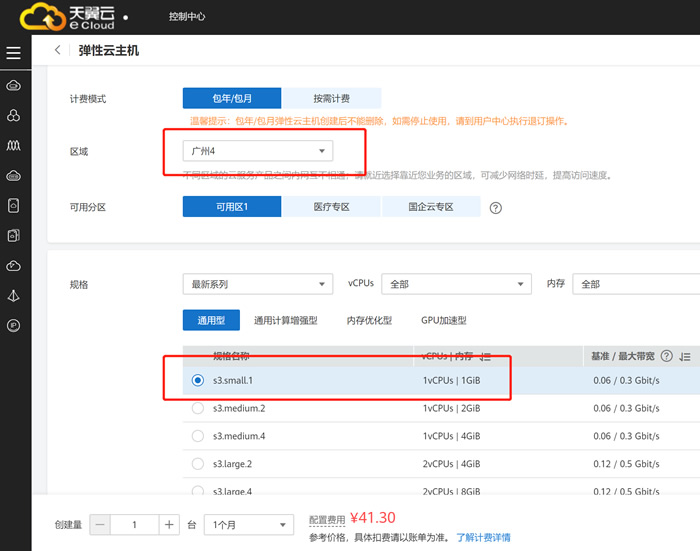Viewport: 700px width, 551px height.
Task: Click the 天翼云 eCloud logo
Action: [x=67, y=17]
